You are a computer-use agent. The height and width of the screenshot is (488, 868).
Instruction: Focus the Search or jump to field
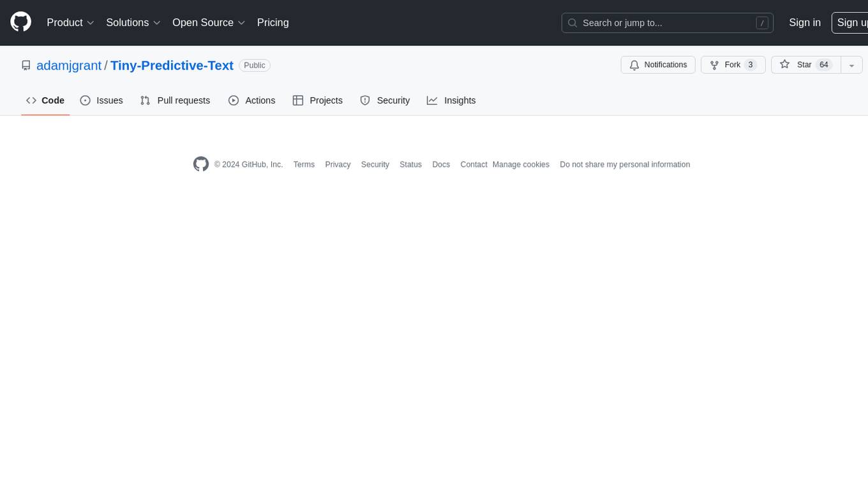pos(668,23)
